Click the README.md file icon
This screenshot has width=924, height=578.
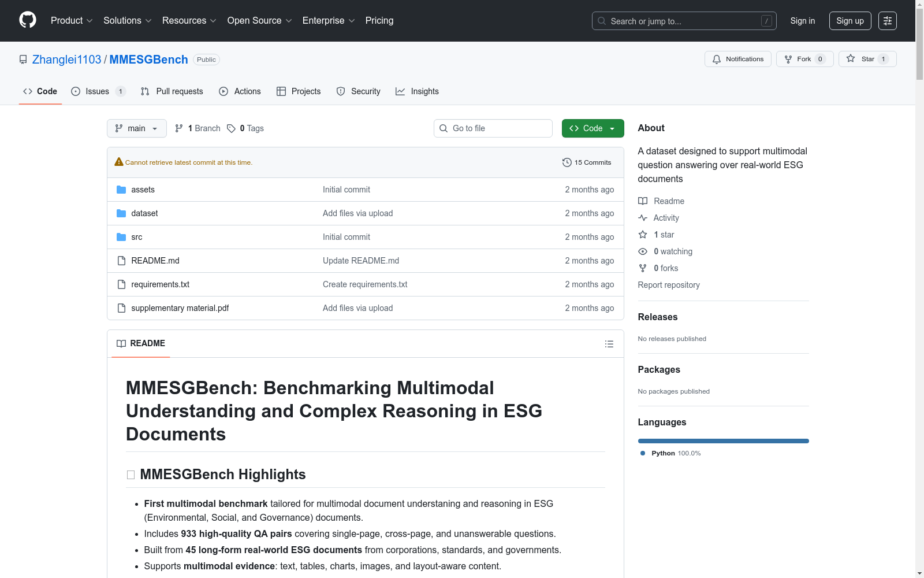tap(121, 261)
